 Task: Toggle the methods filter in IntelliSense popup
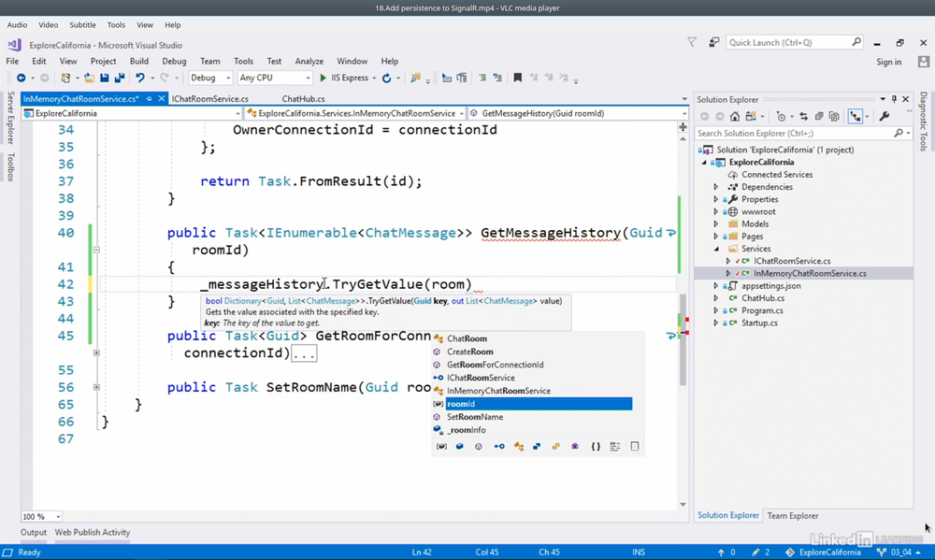(479, 447)
